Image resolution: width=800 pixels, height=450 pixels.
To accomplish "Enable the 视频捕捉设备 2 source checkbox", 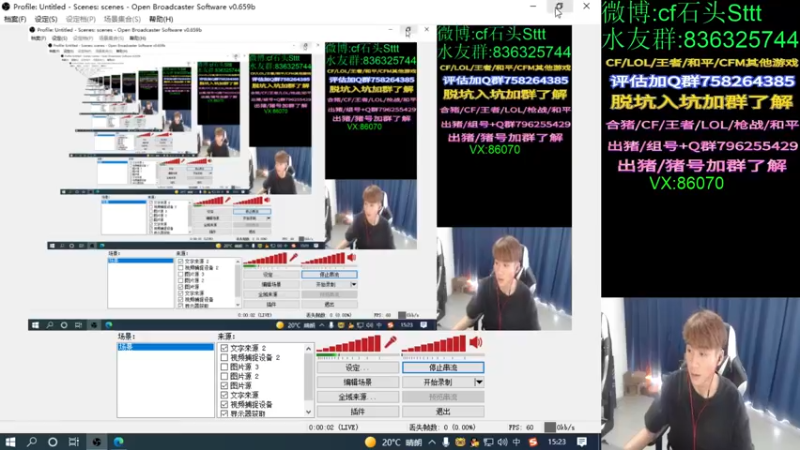I will (x=224, y=357).
